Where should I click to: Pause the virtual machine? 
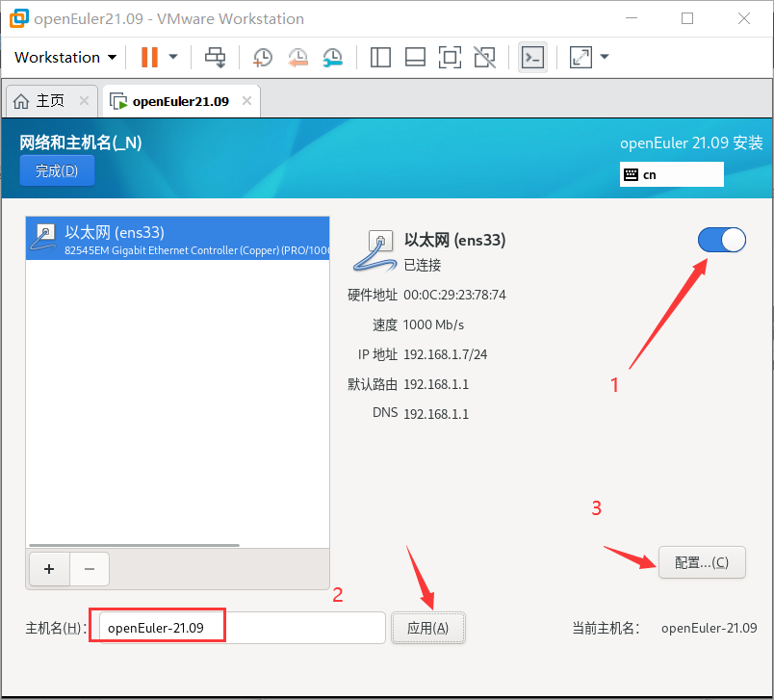149,57
